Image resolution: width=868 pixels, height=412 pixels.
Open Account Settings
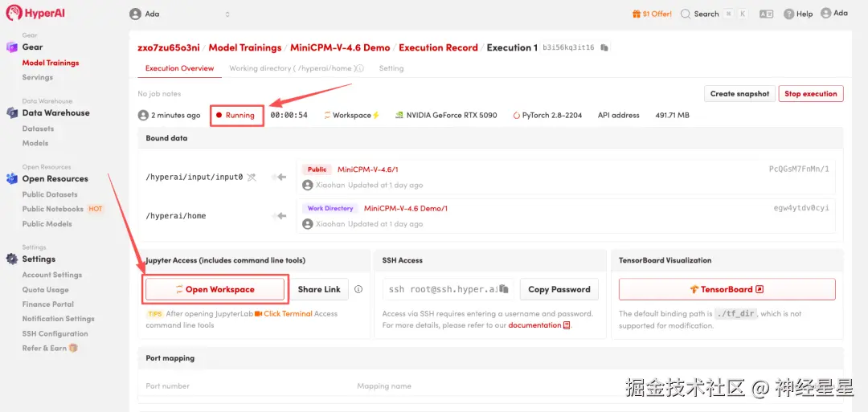[x=52, y=275]
